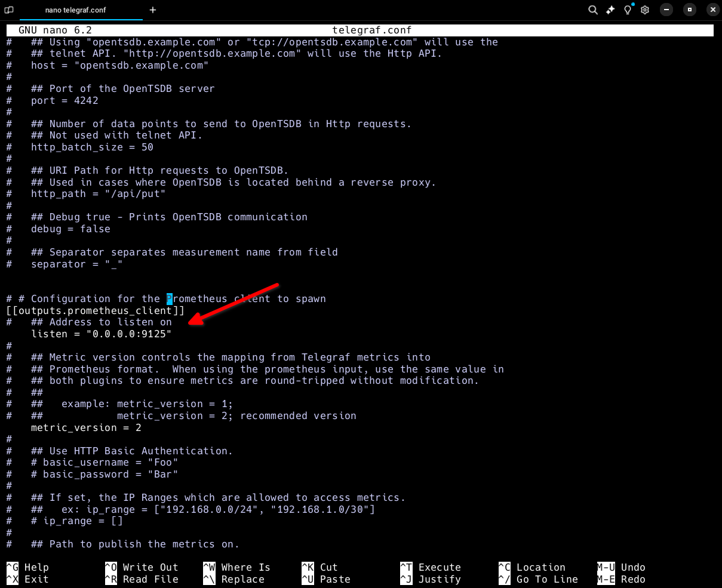Click the ^O Write Out shortcut
Viewport: 722px width, 588px height.
coord(142,568)
